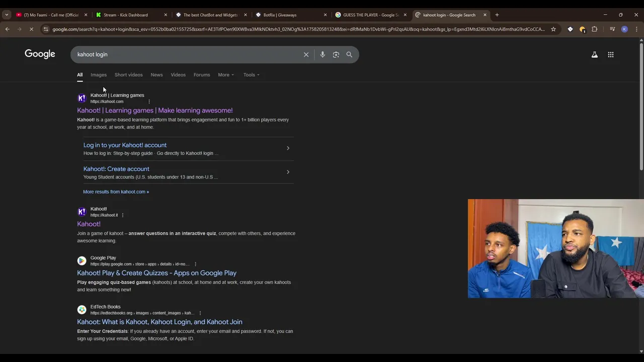Click the https://kahoot.com URL text
This screenshot has height=362, width=644.
click(x=107, y=102)
